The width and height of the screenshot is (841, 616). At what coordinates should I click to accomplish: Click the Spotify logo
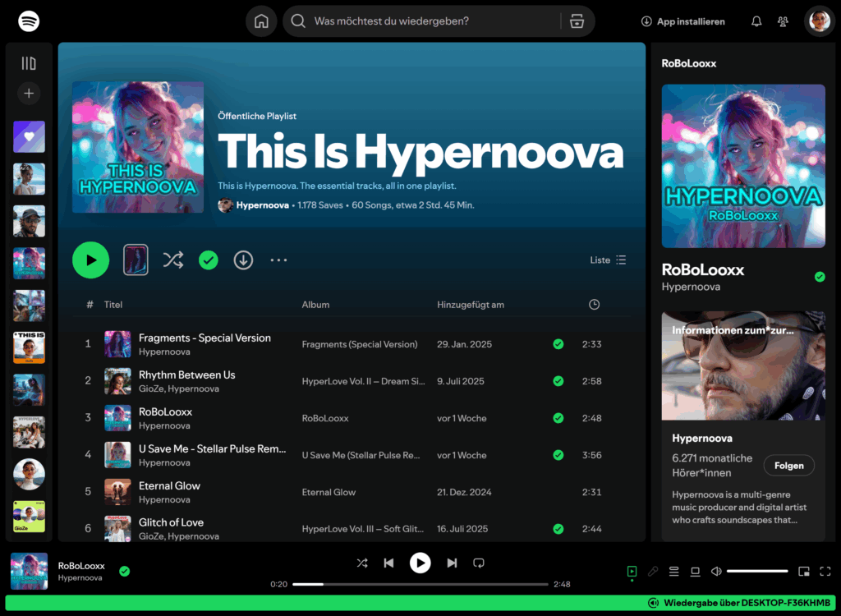[29, 21]
